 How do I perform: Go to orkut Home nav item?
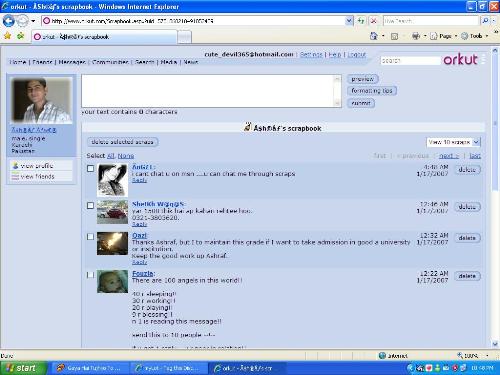point(18,62)
